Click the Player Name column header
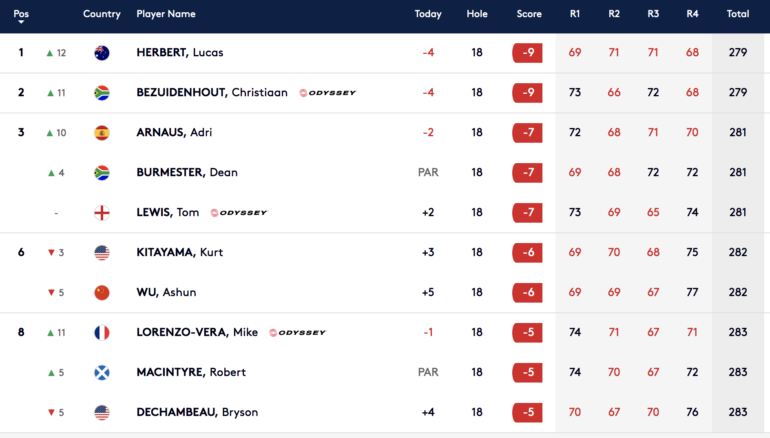Image resolution: width=770 pixels, height=438 pixels. click(165, 14)
